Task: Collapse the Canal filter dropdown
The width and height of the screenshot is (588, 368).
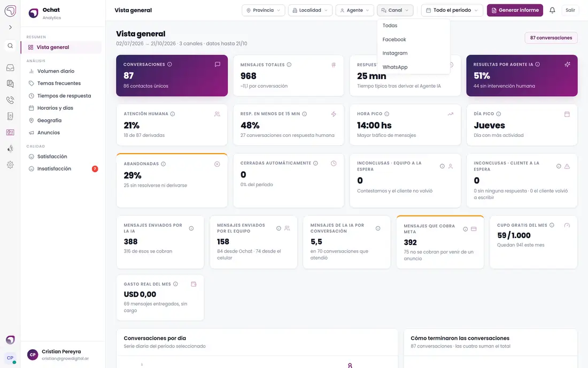Action: (x=395, y=10)
